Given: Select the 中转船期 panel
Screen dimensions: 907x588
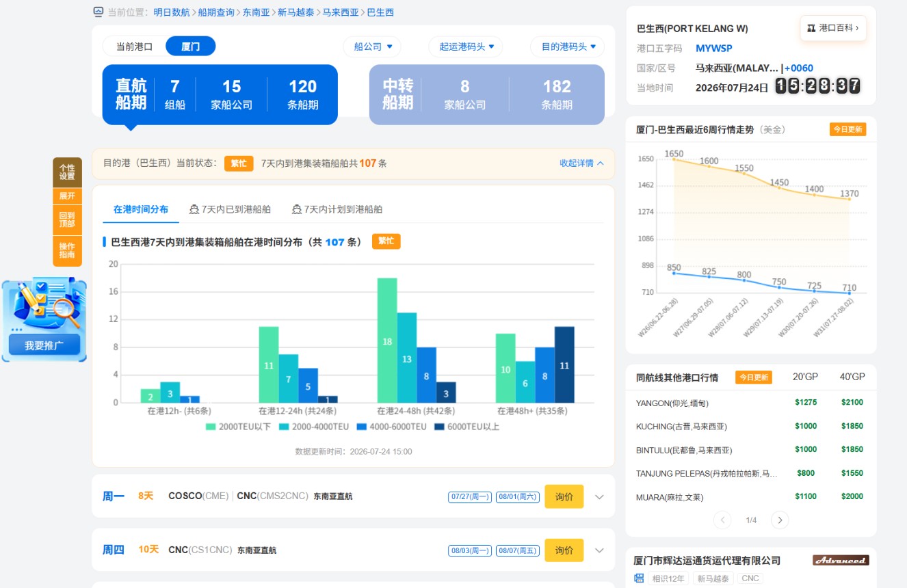Looking at the screenshot, I should click(x=487, y=94).
